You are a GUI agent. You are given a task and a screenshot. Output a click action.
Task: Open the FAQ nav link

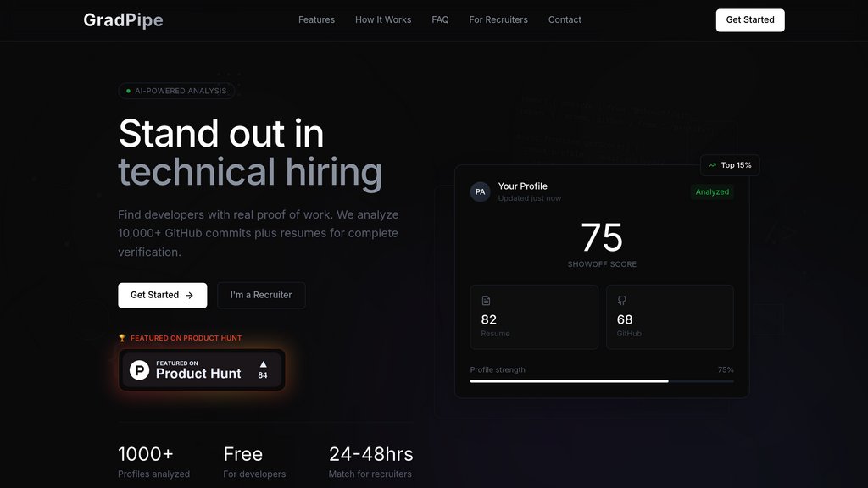click(x=440, y=19)
